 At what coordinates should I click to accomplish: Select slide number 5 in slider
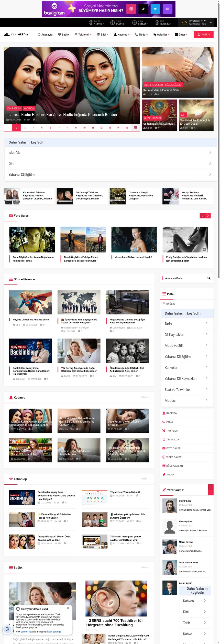click(x=42, y=128)
